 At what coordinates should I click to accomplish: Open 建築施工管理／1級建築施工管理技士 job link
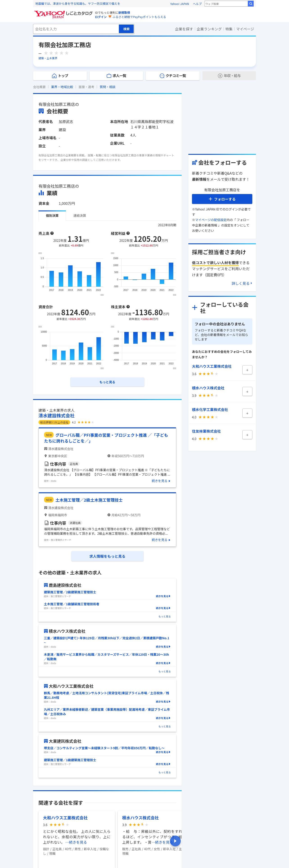click(x=70, y=760)
